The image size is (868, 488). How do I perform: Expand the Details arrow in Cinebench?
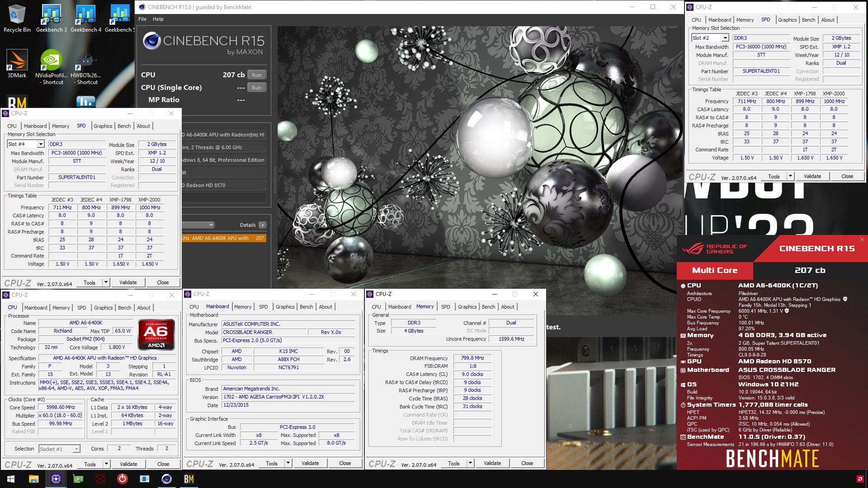click(263, 225)
